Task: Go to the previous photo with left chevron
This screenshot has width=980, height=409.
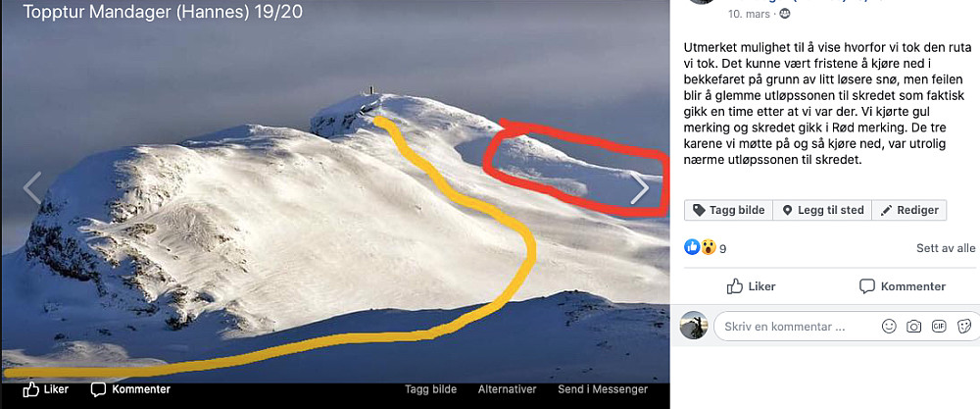Action: tap(32, 187)
